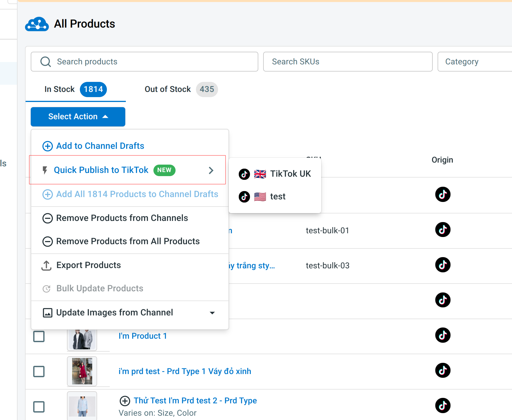The width and height of the screenshot is (512, 420).
Task: Click TikTok origin icon for Thử Test row
Action: click(442, 405)
